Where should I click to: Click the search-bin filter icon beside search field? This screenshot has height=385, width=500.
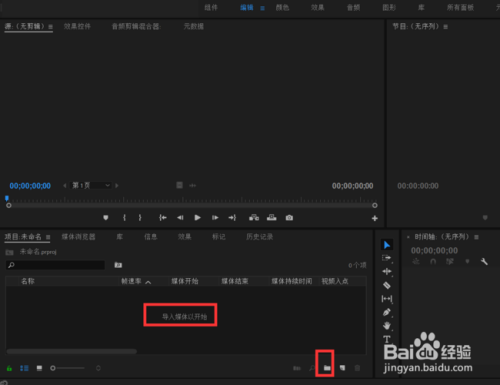(x=118, y=265)
